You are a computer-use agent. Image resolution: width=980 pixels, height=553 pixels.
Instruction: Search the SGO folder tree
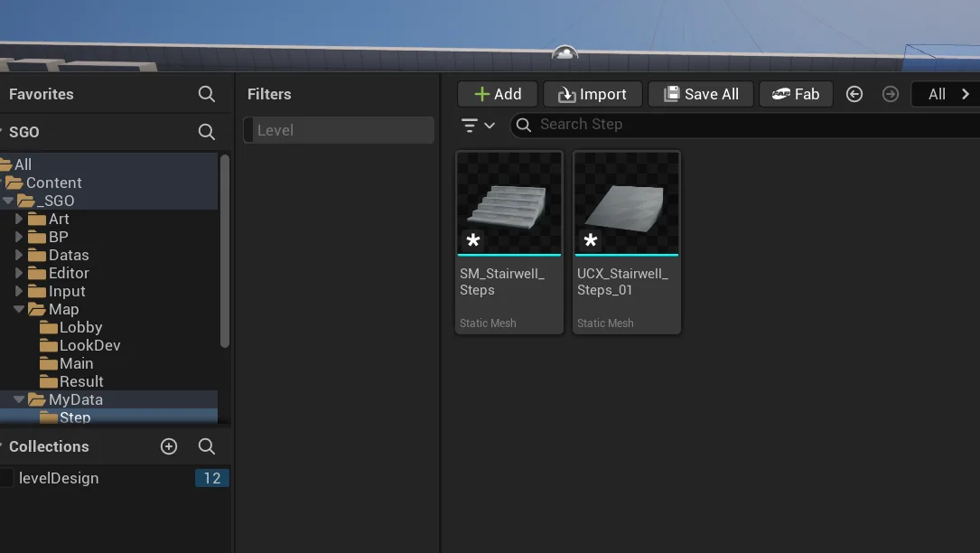pyautogui.click(x=206, y=132)
